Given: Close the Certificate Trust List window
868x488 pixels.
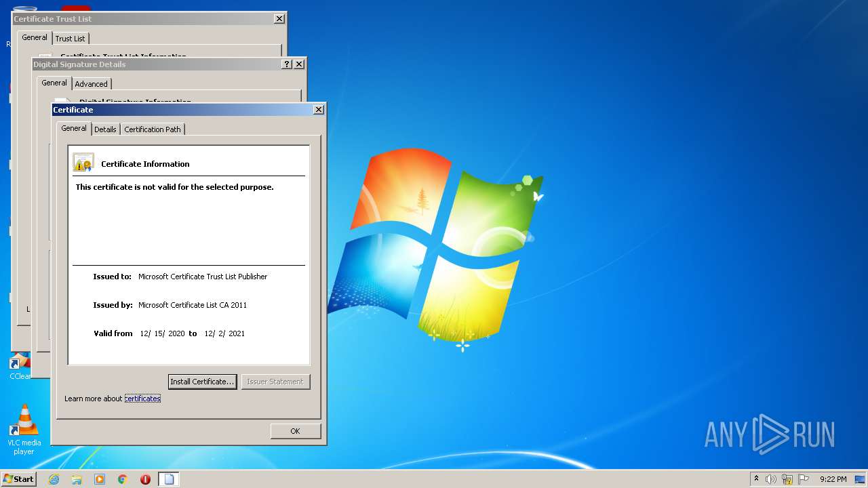Looking at the screenshot, I should [279, 18].
